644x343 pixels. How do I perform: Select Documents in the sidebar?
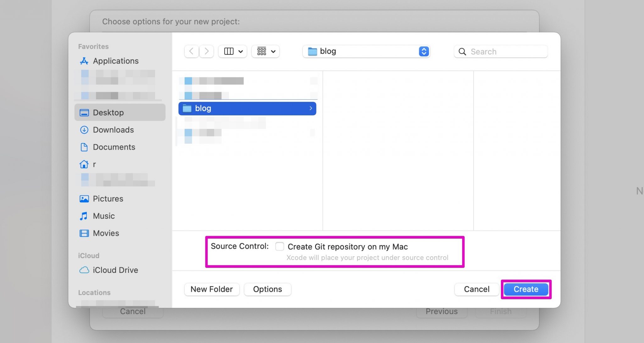pyautogui.click(x=114, y=147)
